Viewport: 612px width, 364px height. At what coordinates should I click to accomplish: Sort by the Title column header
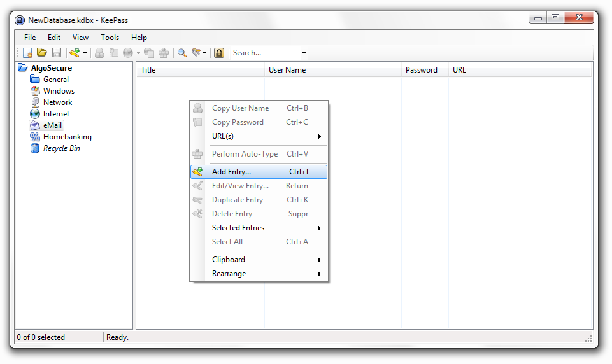(x=201, y=70)
